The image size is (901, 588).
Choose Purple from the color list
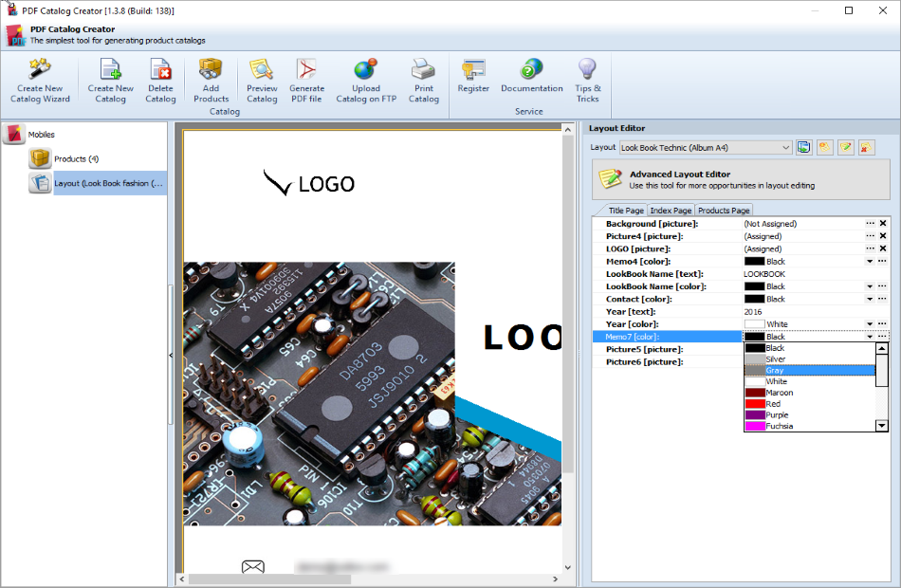pos(810,415)
